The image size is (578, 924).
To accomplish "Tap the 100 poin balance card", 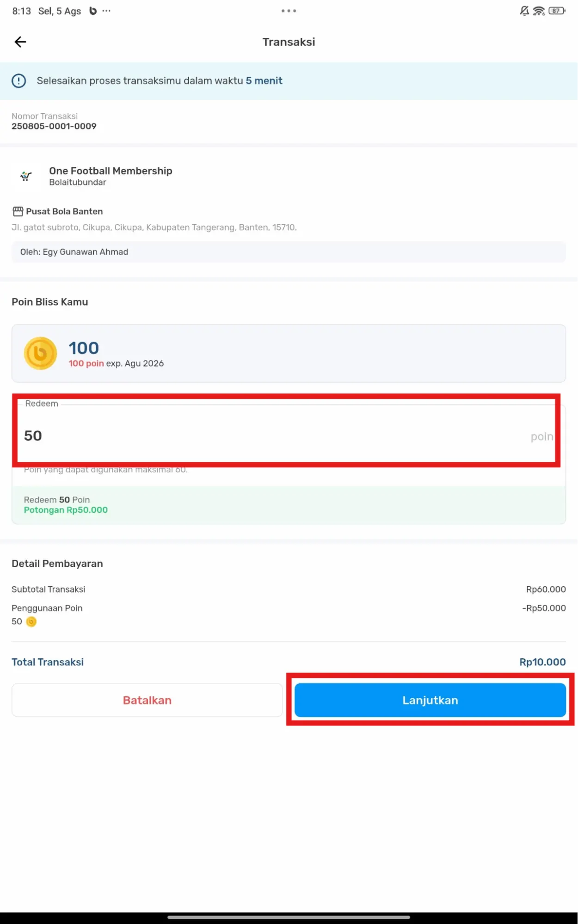I will click(x=289, y=354).
